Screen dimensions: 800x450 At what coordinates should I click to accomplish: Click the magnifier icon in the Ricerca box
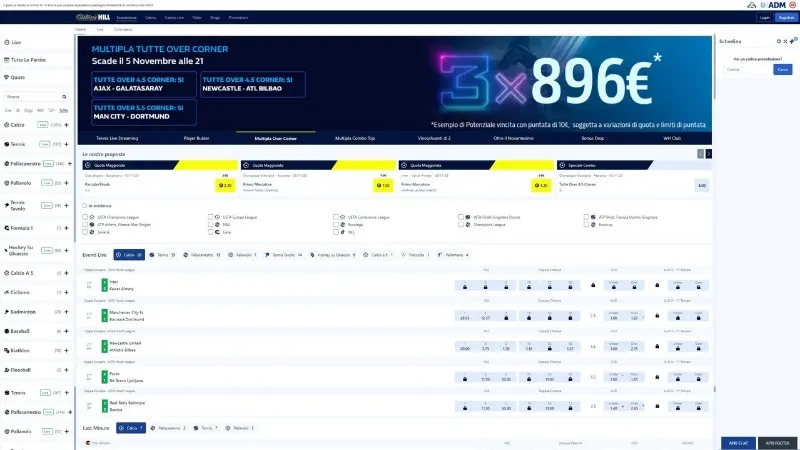64,96
